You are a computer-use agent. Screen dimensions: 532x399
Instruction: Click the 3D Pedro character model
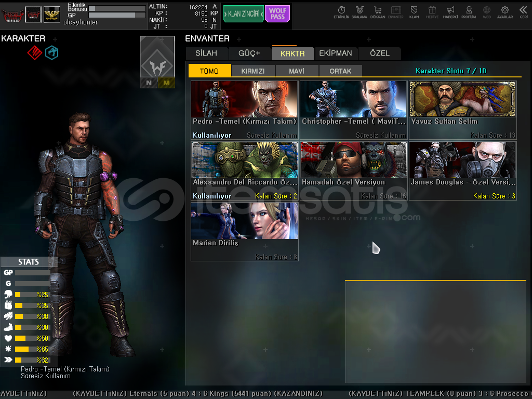(x=81, y=234)
